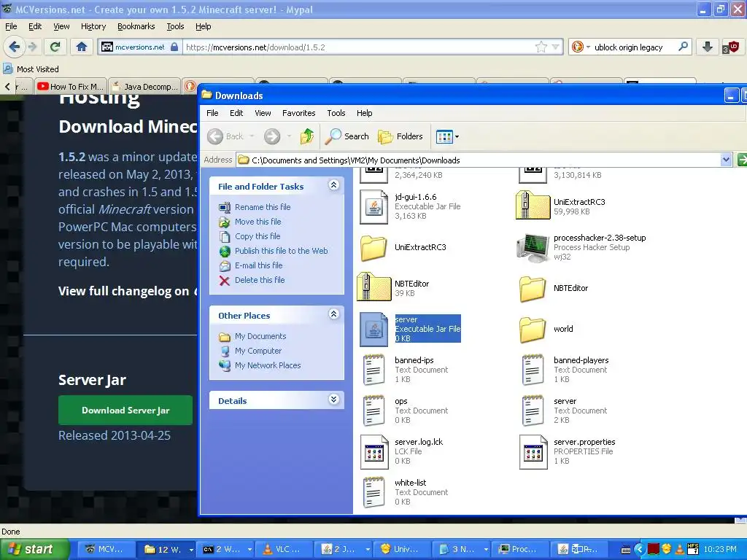
Task: Toggle the Folders pane in Downloads window
Action: pos(400,136)
